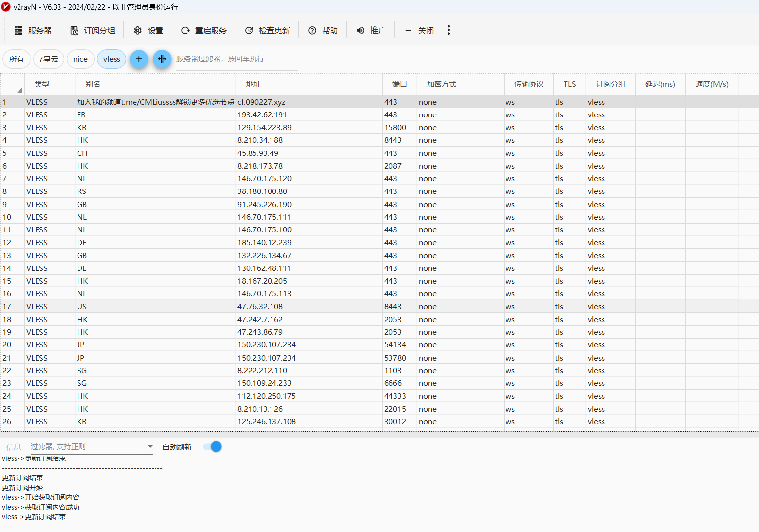Add a subscription group with plus button
Image resolution: width=759 pixels, height=532 pixels.
click(139, 59)
